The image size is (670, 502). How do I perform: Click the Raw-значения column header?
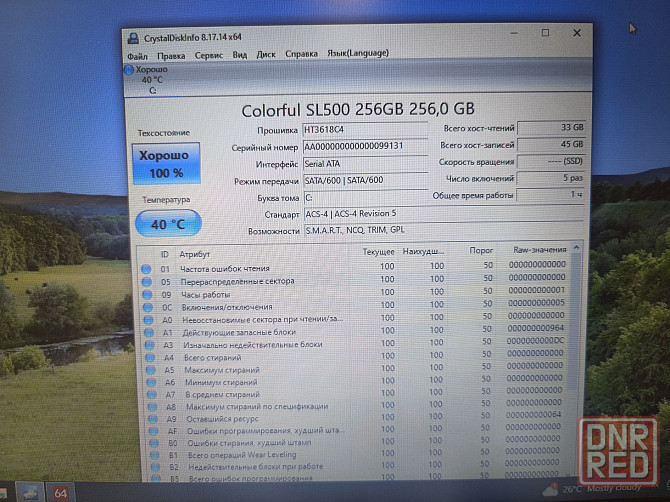pyautogui.click(x=540, y=250)
